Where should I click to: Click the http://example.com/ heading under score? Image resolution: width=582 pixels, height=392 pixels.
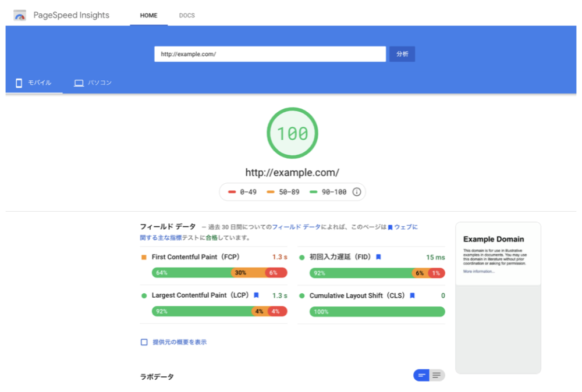[292, 173]
